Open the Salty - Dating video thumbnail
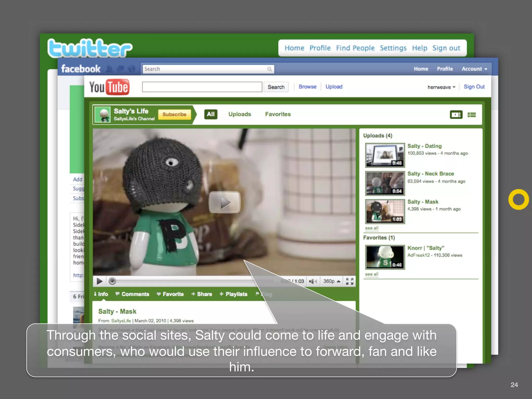 click(385, 155)
